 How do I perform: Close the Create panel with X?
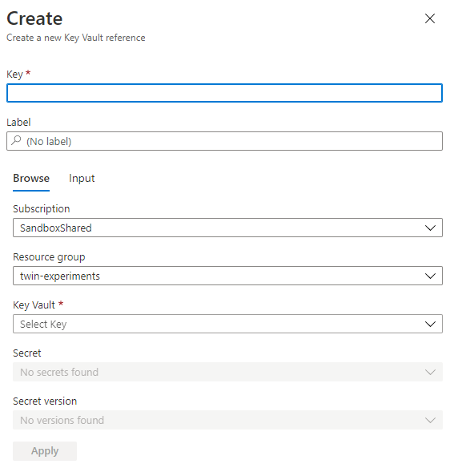click(430, 18)
